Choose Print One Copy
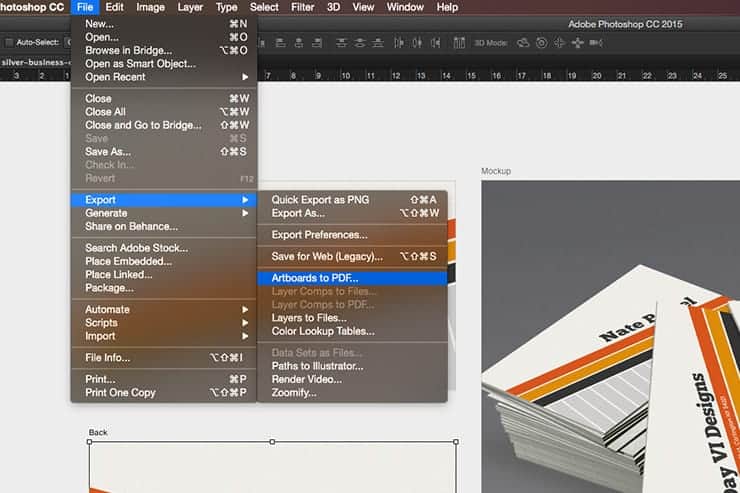The width and height of the screenshot is (740, 493). pos(163,393)
